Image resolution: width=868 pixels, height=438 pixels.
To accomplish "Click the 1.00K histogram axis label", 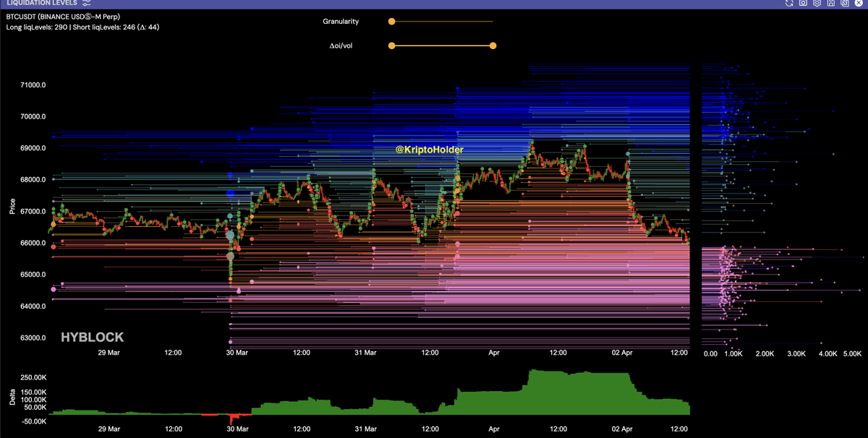I will [x=734, y=353].
